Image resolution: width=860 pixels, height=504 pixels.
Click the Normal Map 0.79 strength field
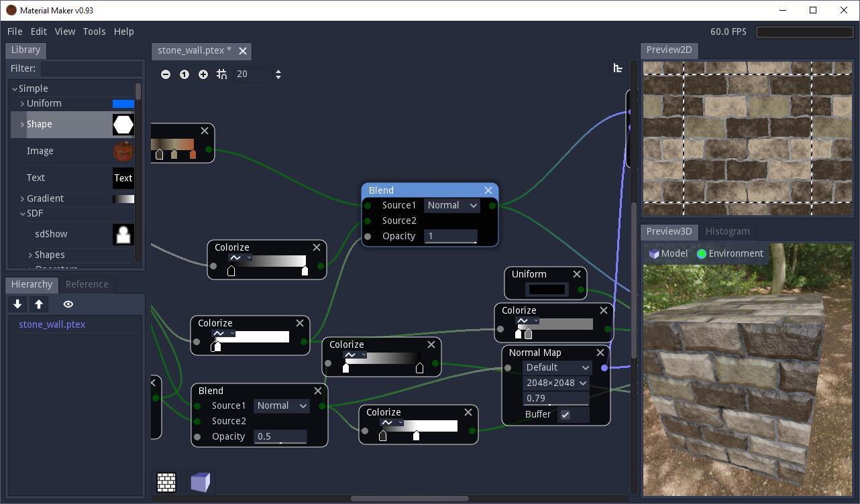point(555,398)
